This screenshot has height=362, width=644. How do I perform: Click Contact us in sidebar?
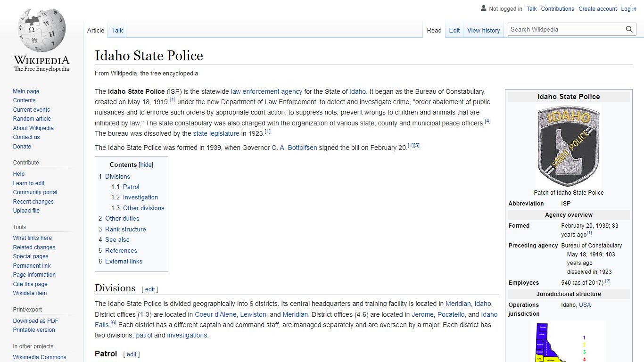[26, 137]
